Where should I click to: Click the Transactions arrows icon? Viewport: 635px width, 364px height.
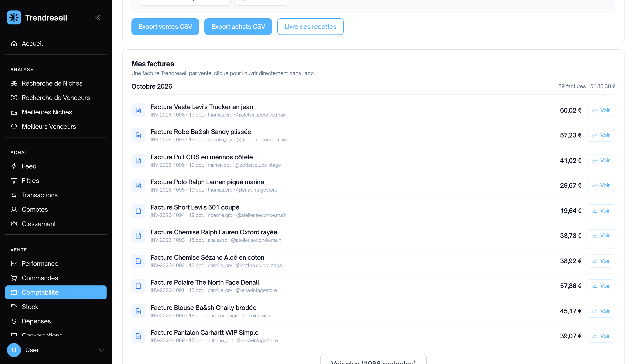tap(14, 195)
